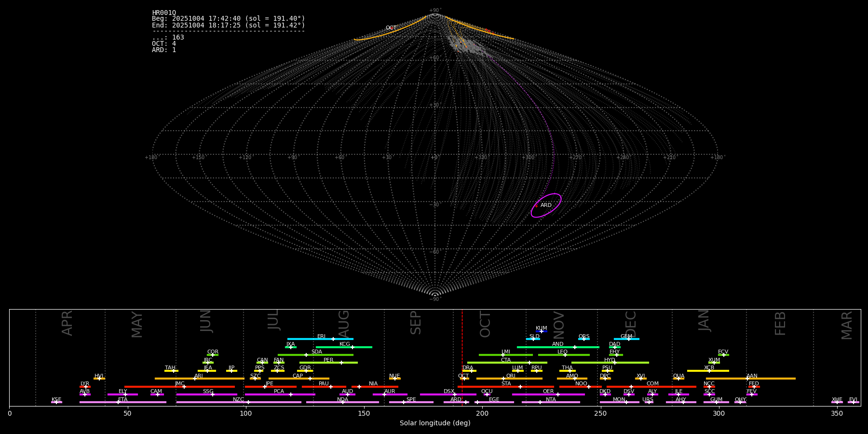Viewport: 868px width, 434px height.
Task: Click the +90 latitude label atop the map
Action: tap(434, 11)
